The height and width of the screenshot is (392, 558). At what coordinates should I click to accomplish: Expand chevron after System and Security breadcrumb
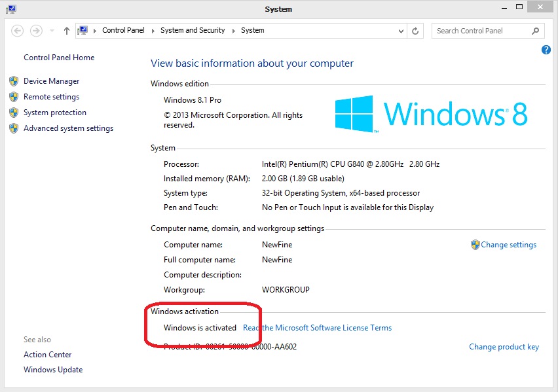[233, 31]
